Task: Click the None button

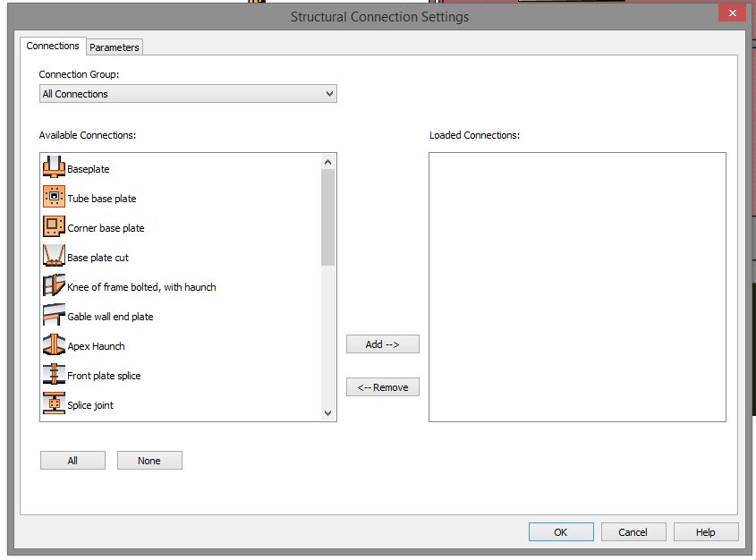Action: (x=149, y=460)
